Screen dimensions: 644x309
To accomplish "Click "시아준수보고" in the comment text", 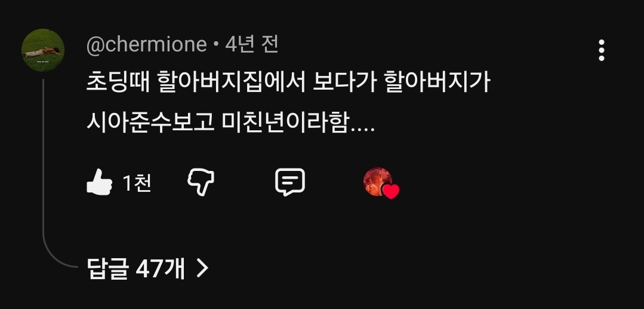I will tap(150, 122).
